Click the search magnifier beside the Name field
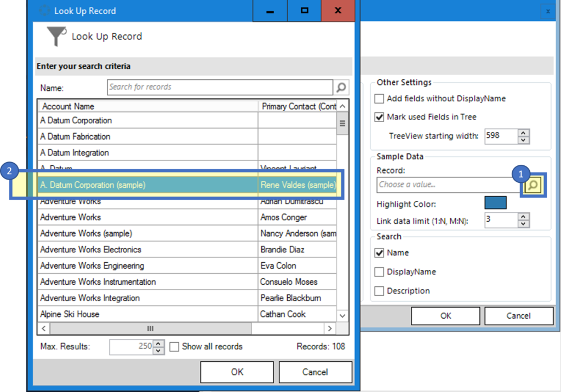The height and width of the screenshot is (392, 561). pyautogui.click(x=340, y=87)
